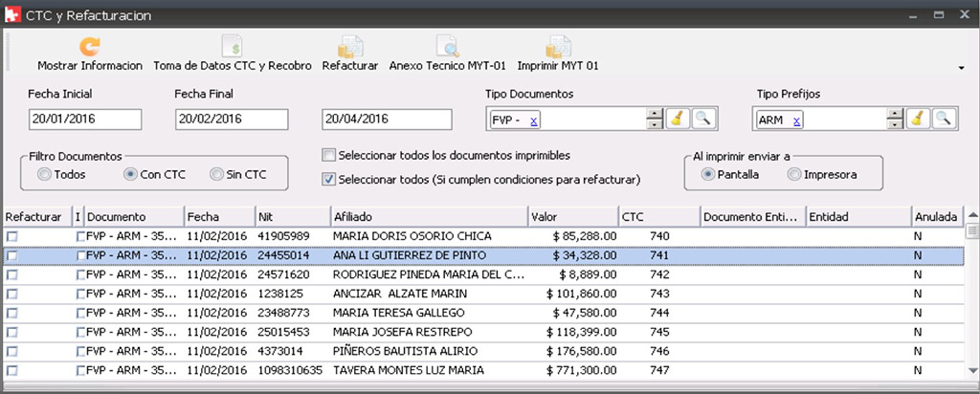This screenshot has height=394, width=980.
Task: Click the Fecha Inicial date field
Action: (85, 120)
